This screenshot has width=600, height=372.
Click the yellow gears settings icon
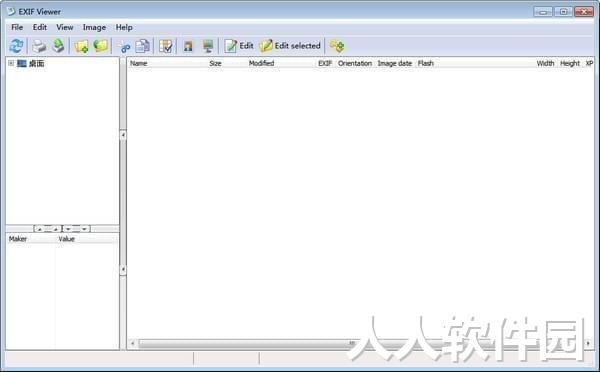[x=337, y=46]
